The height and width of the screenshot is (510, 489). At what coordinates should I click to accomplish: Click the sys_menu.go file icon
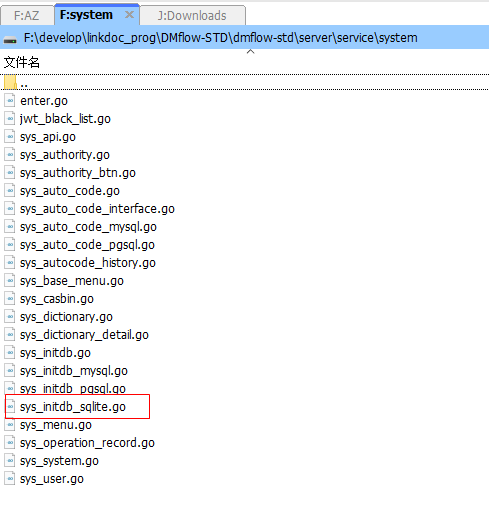[10, 425]
